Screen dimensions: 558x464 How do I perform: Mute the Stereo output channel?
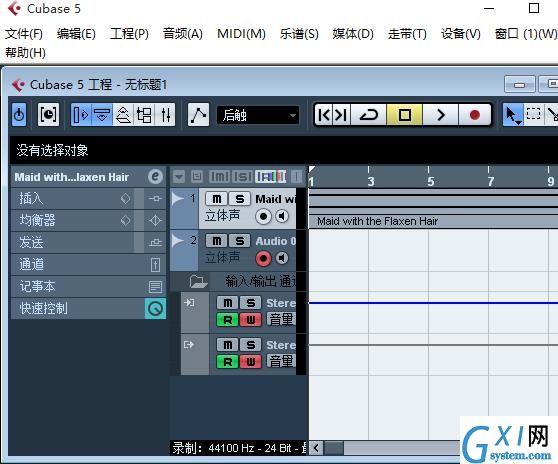tap(228, 345)
